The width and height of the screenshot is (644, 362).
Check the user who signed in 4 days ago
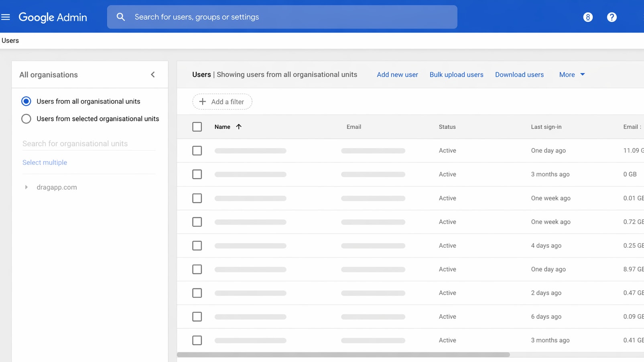197,245
